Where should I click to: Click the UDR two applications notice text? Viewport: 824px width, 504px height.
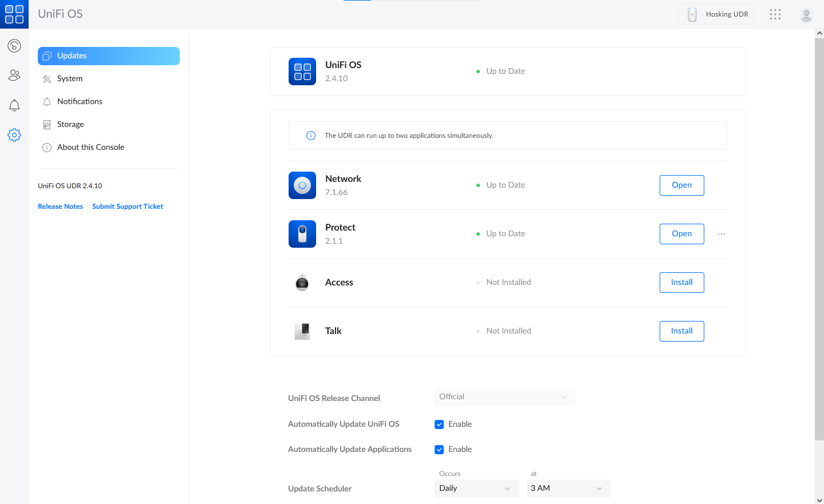[x=409, y=136]
